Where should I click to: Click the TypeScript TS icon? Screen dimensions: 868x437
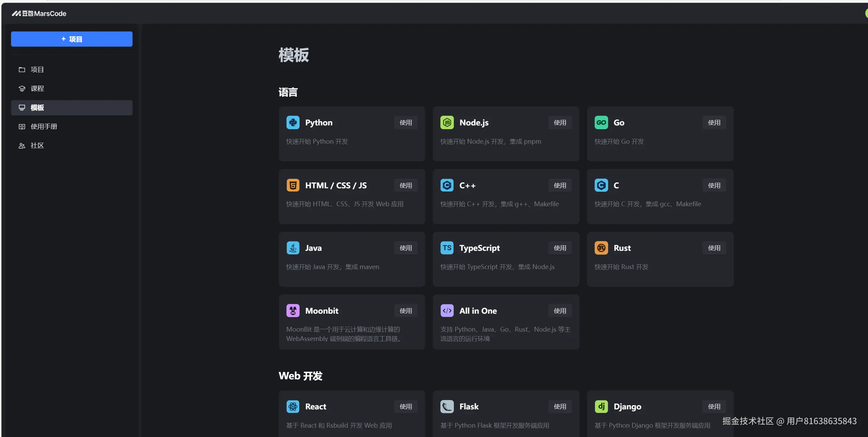447,248
